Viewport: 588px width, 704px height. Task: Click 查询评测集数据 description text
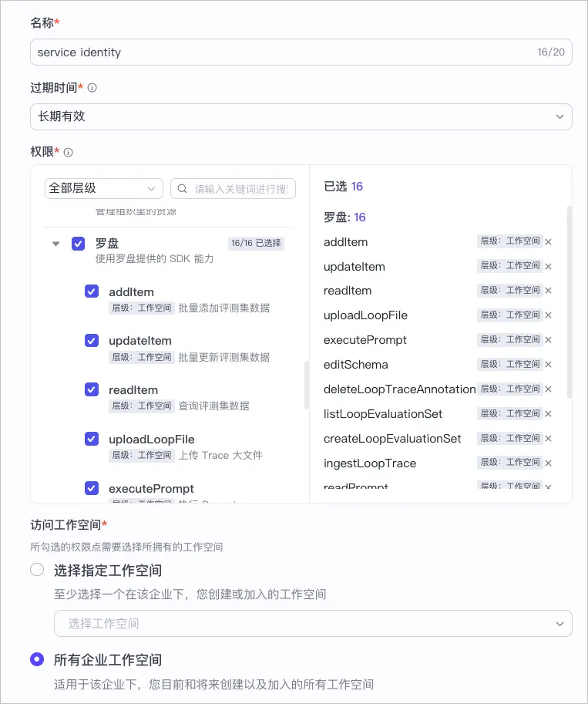pos(213,406)
